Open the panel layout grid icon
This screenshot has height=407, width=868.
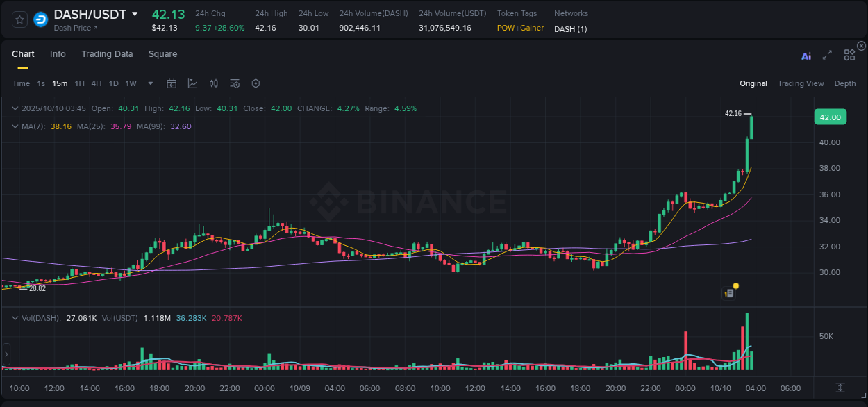[x=849, y=55]
